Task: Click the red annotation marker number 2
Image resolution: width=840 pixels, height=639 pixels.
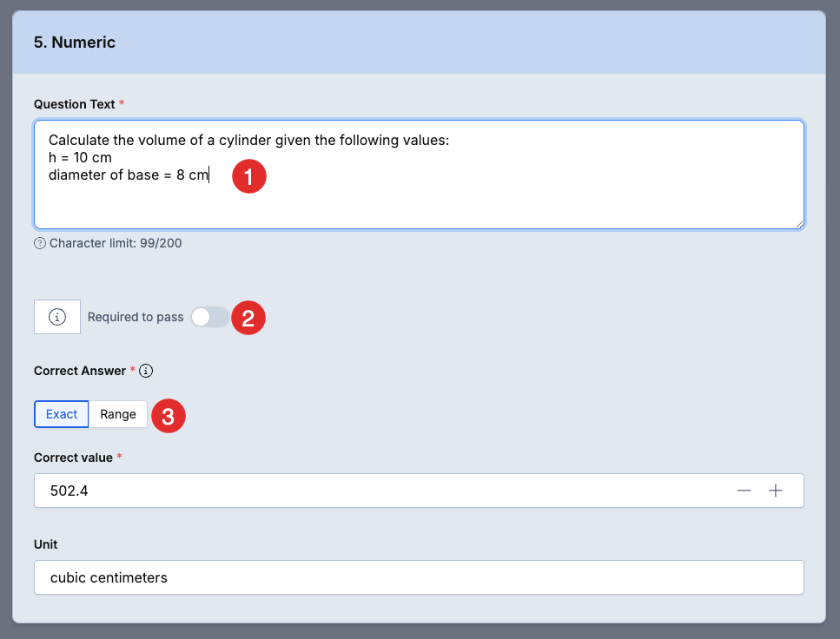Action: (248, 318)
